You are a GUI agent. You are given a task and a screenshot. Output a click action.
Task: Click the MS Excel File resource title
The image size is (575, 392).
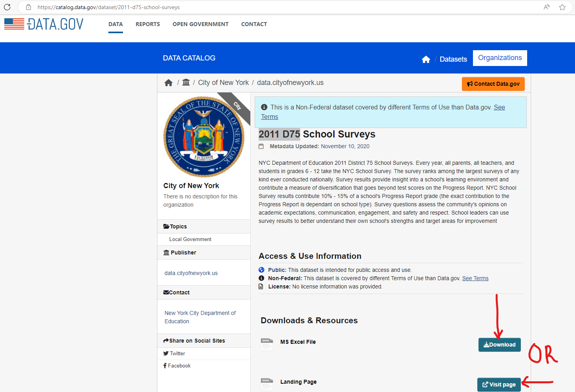(298, 342)
